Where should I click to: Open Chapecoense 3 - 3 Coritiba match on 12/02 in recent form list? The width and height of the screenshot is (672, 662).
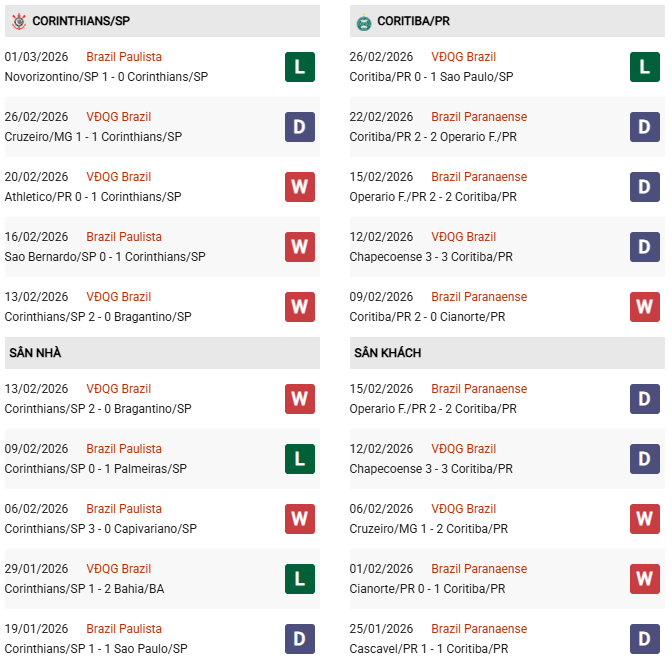[431, 257]
